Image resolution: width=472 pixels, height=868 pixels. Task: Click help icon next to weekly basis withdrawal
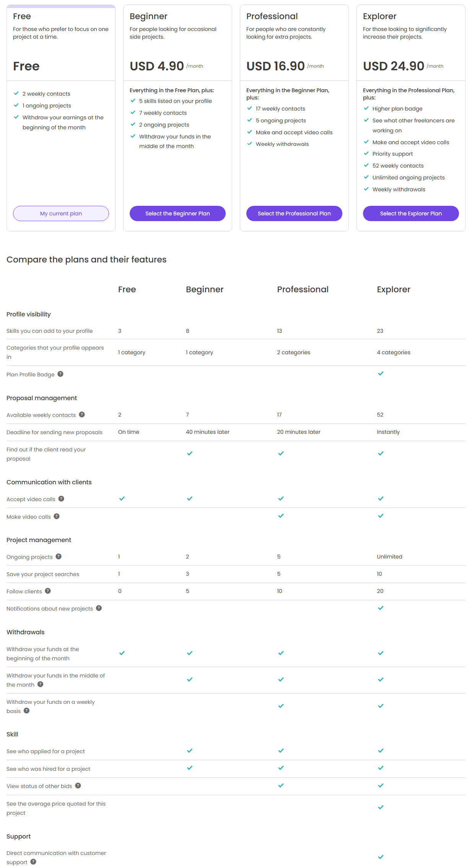tap(26, 711)
